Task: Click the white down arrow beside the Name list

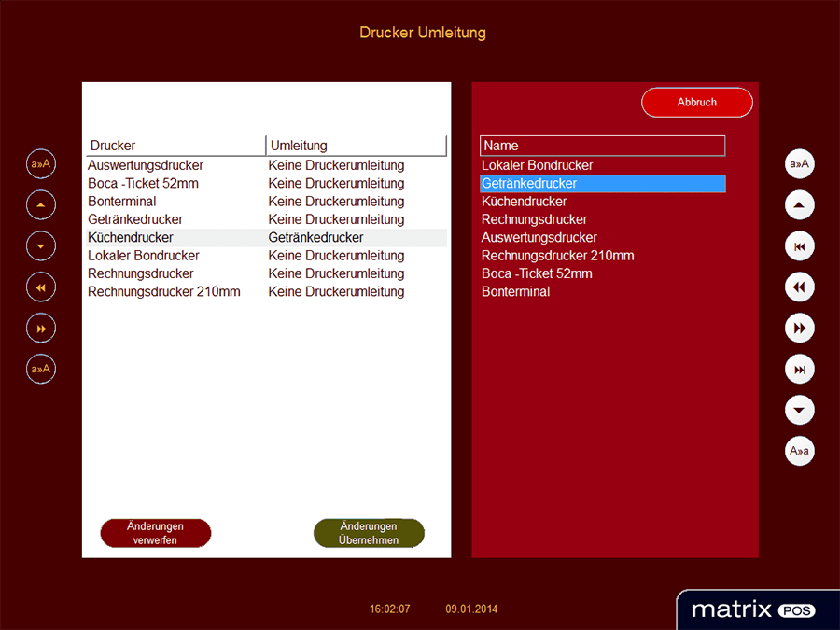Action: tap(800, 411)
